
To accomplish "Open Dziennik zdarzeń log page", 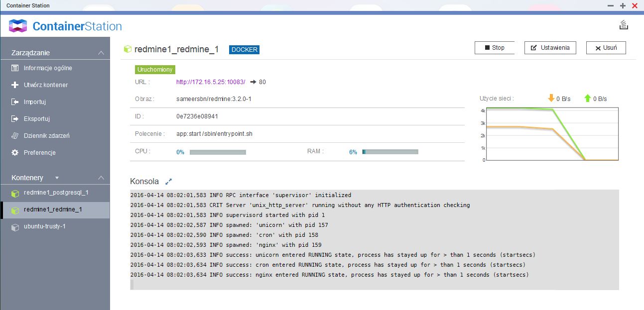I will pos(47,136).
